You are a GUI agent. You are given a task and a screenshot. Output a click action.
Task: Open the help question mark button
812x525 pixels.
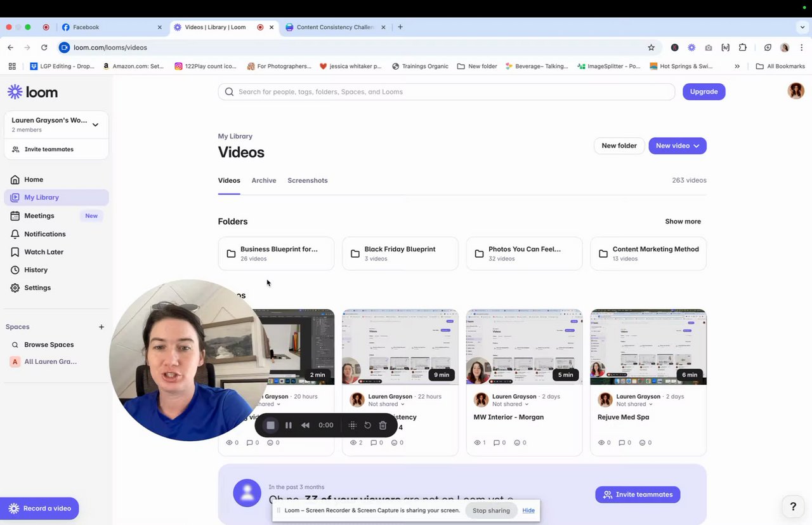click(793, 507)
